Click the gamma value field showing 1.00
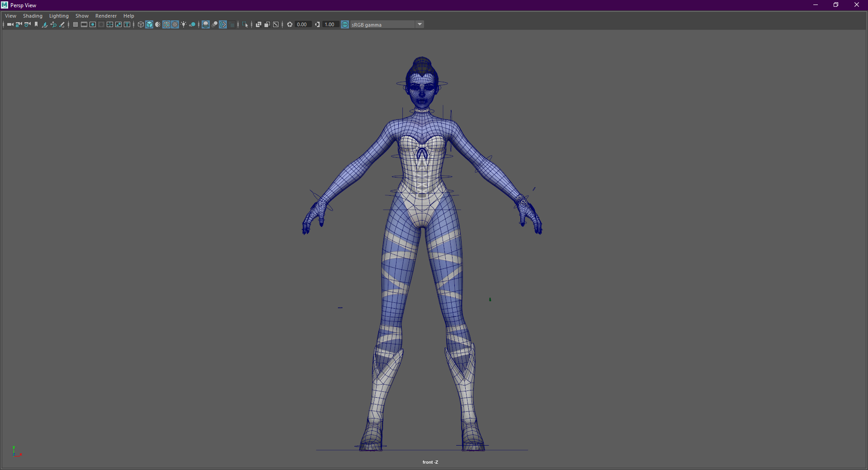The height and width of the screenshot is (470, 868). click(x=330, y=24)
